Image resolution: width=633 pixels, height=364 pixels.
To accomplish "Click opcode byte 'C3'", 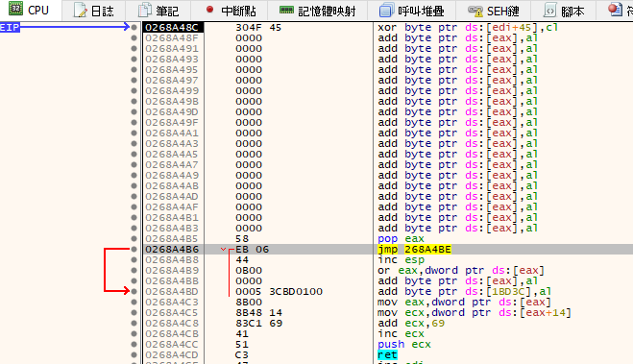I will tap(242, 354).
